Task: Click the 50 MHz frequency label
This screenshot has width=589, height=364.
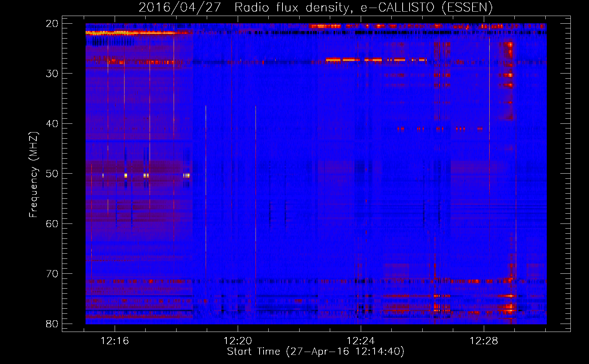Action: point(52,174)
